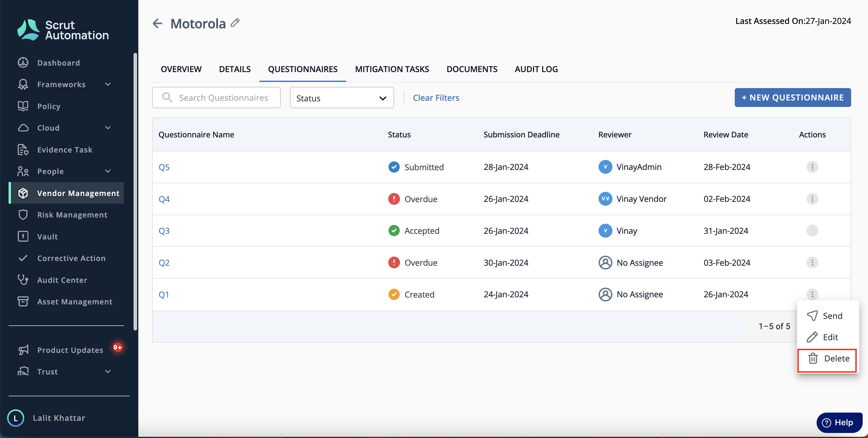Select Vendor Management cube icon

tap(23, 193)
